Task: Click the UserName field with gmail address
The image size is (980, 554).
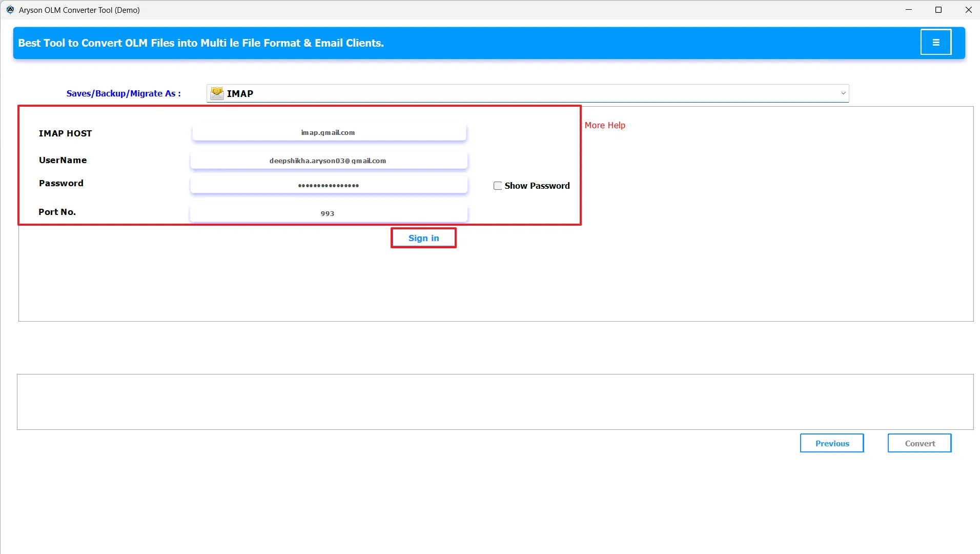Action: [x=329, y=160]
